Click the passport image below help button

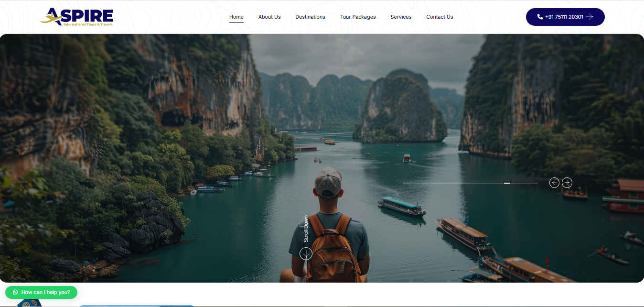(29, 303)
